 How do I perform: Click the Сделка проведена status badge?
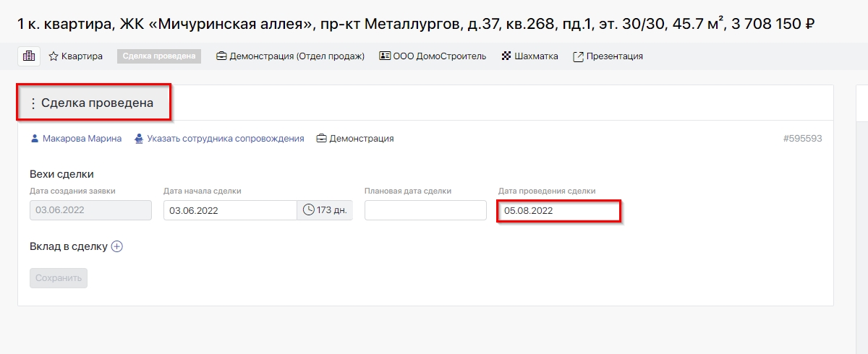point(158,56)
